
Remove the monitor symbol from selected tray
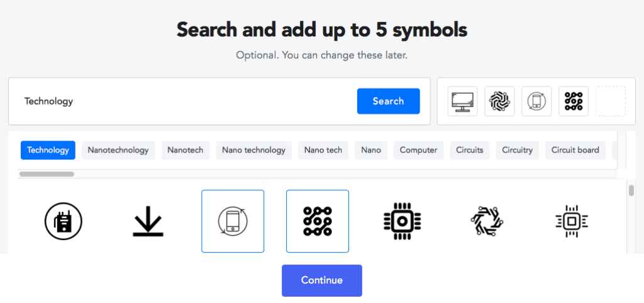coord(462,101)
